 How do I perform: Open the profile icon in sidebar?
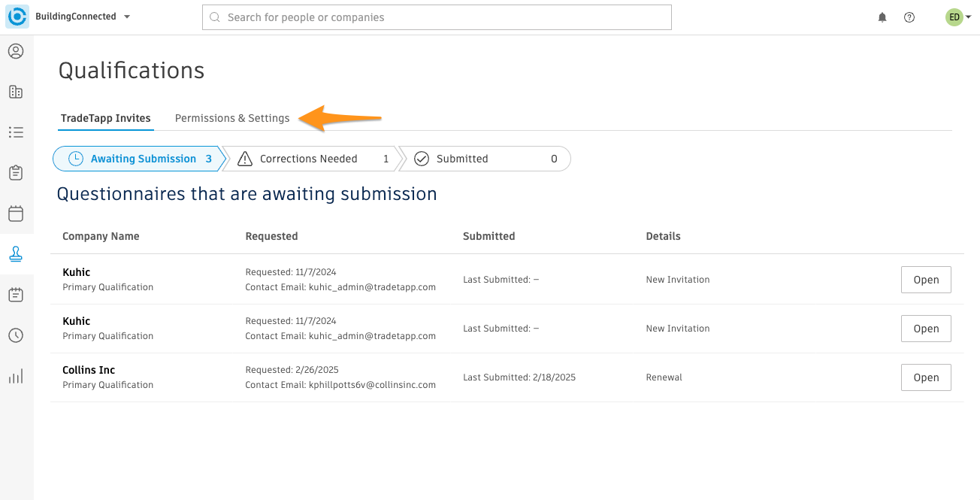click(x=16, y=51)
